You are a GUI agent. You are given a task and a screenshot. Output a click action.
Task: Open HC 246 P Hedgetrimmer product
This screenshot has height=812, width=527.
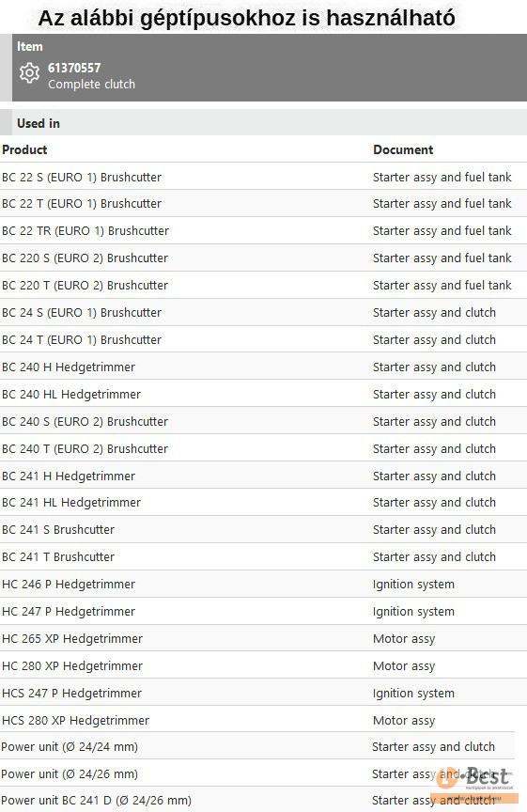click(69, 585)
